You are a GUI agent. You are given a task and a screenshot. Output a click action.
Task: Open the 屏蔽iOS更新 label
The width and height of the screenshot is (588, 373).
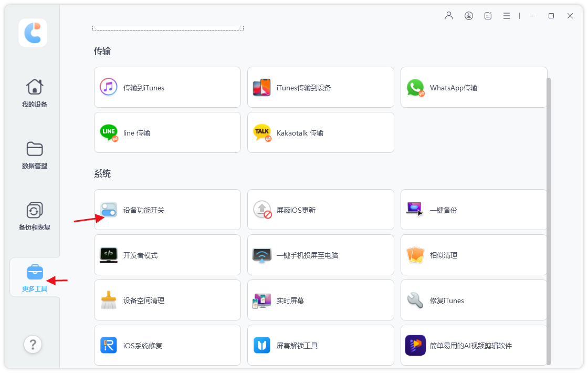click(296, 210)
